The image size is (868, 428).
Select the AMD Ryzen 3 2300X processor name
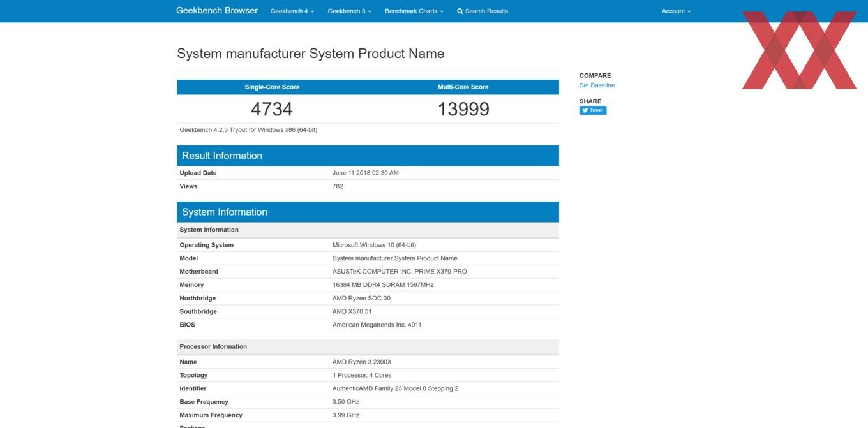click(362, 362)
